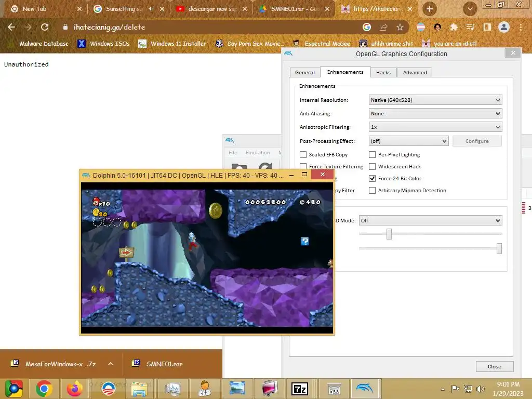Open the face avatar extension icon
This screenshot has width=532, height=399.
pos(437,27)
